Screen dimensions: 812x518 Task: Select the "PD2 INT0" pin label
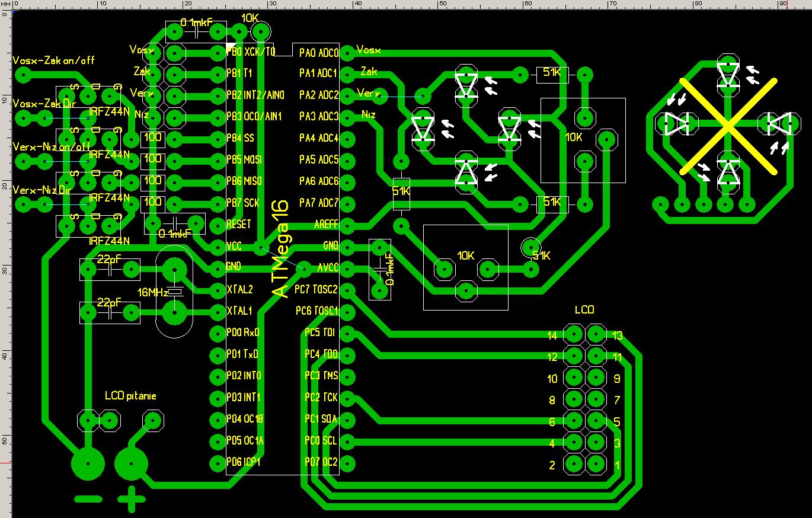tap(244, 376)
